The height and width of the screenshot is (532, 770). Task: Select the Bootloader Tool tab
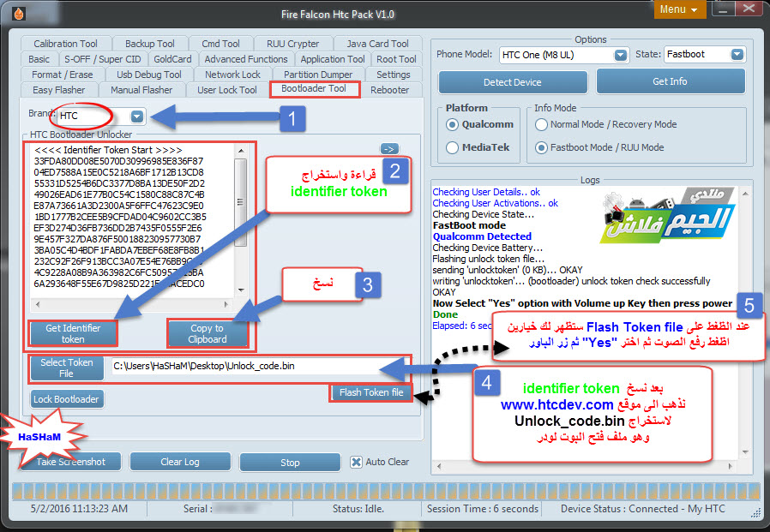[x=314, y=89]
